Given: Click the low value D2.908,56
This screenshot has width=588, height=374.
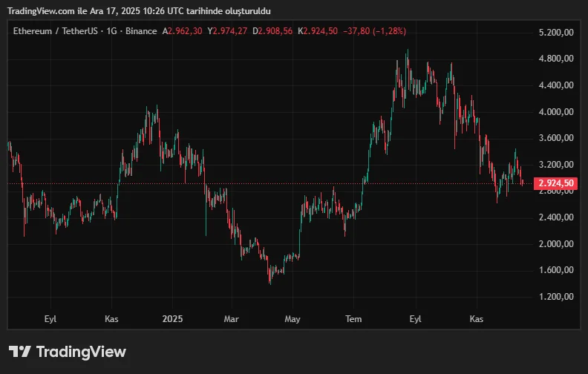Looking at the screenshot, I should point(272,31).
